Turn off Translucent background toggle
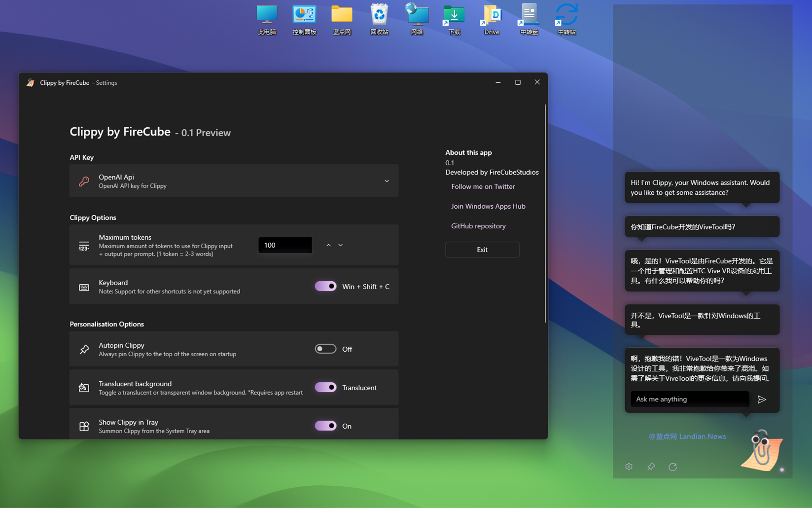 [x=325, y=388]
